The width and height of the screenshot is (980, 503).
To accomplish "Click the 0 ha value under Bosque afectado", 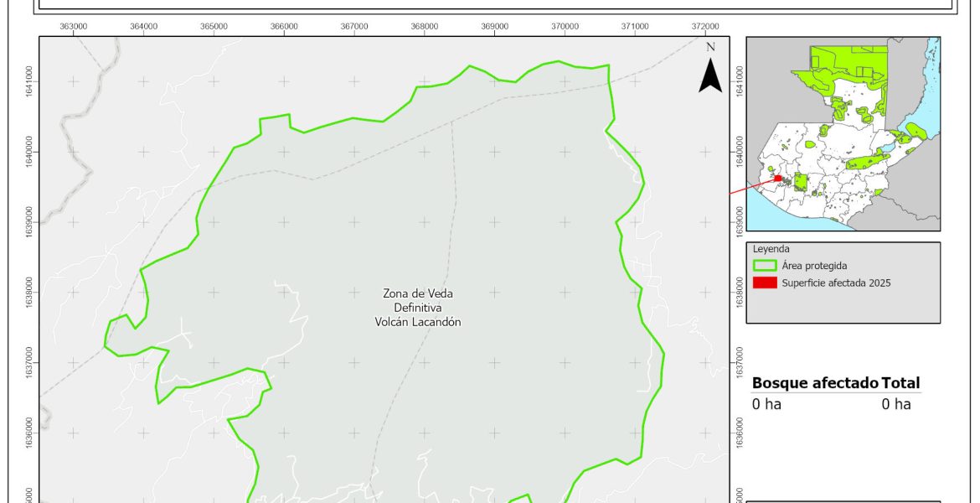I will pos(766,404).
